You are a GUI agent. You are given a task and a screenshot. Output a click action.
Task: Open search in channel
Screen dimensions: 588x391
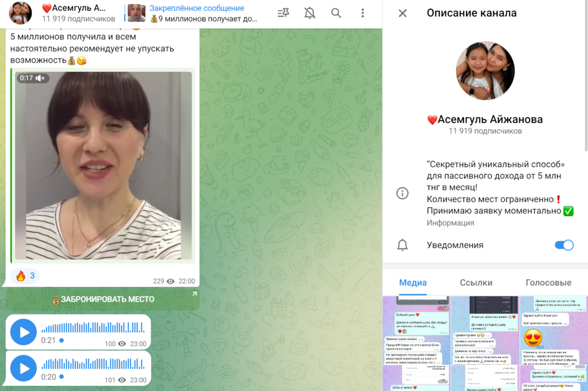click(x=336, y=13)
